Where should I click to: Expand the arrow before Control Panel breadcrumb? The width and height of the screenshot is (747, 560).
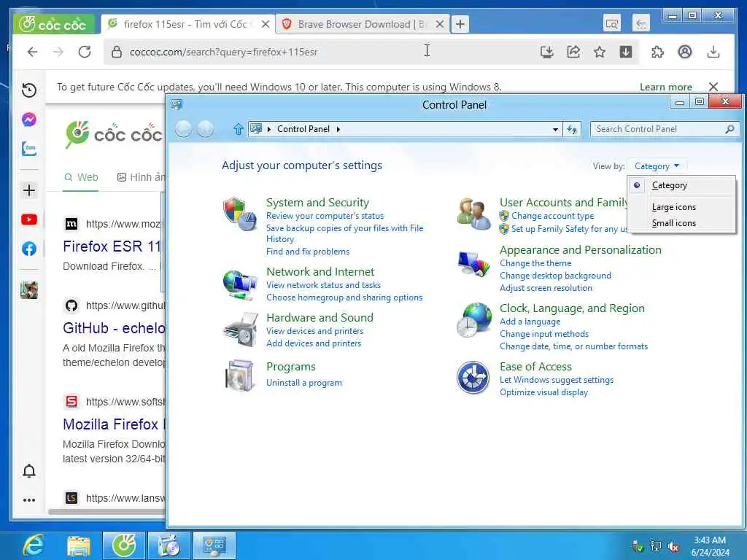pyautogui.click(x=269, y=129)
